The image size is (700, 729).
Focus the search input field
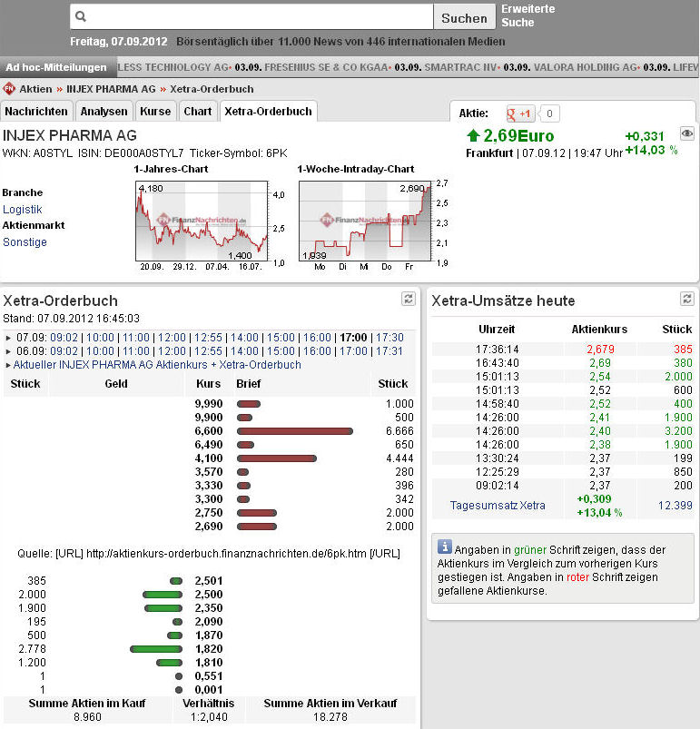[251, 16]
